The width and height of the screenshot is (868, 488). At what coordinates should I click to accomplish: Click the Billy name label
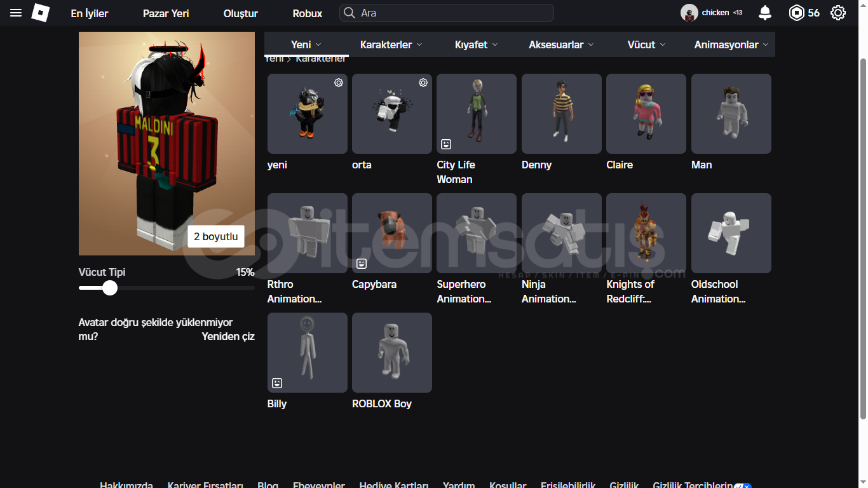click(x=277, y=403)
